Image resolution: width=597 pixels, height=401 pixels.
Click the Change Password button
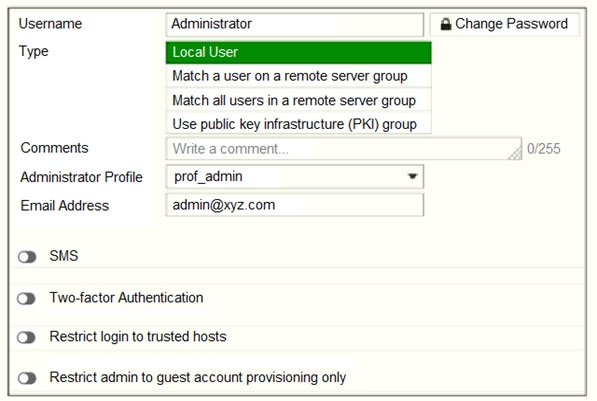pyautogui.click(x=504, y=24)
